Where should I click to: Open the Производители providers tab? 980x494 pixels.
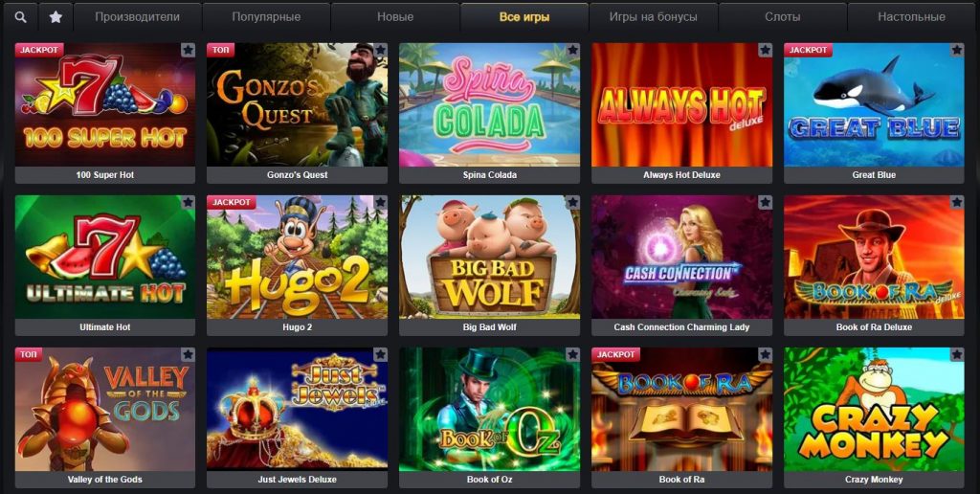point(138,17)
